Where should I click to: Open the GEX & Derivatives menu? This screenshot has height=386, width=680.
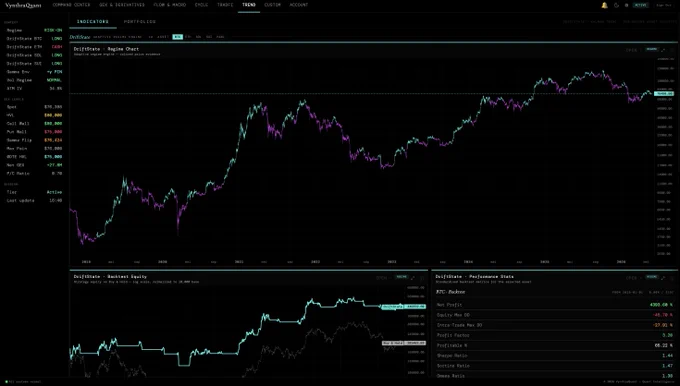121,5
